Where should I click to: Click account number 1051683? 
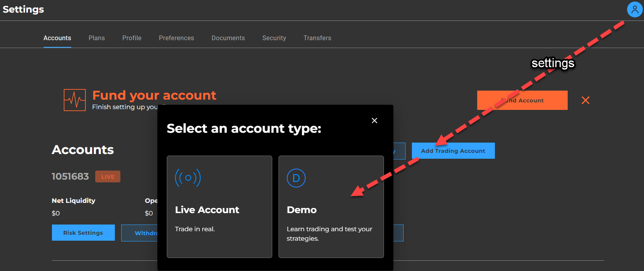click(70, 176)
